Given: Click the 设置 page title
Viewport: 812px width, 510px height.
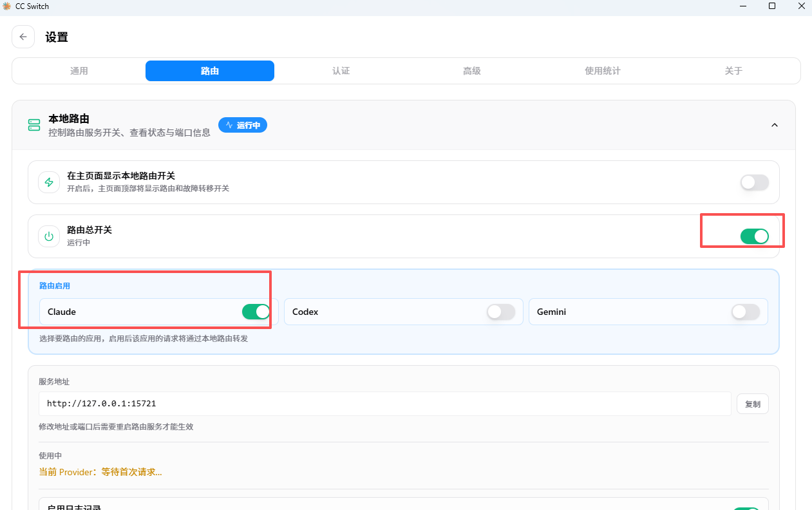Looking at the screenshot, I should (57, 37).
